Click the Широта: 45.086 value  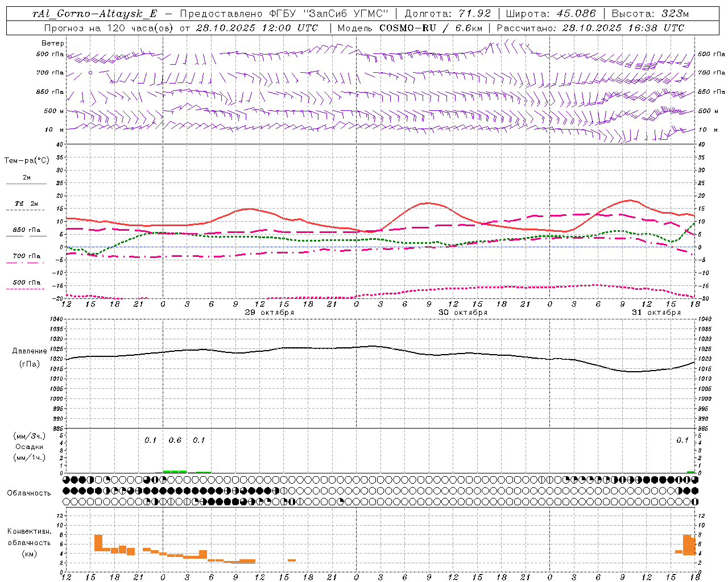551,14
